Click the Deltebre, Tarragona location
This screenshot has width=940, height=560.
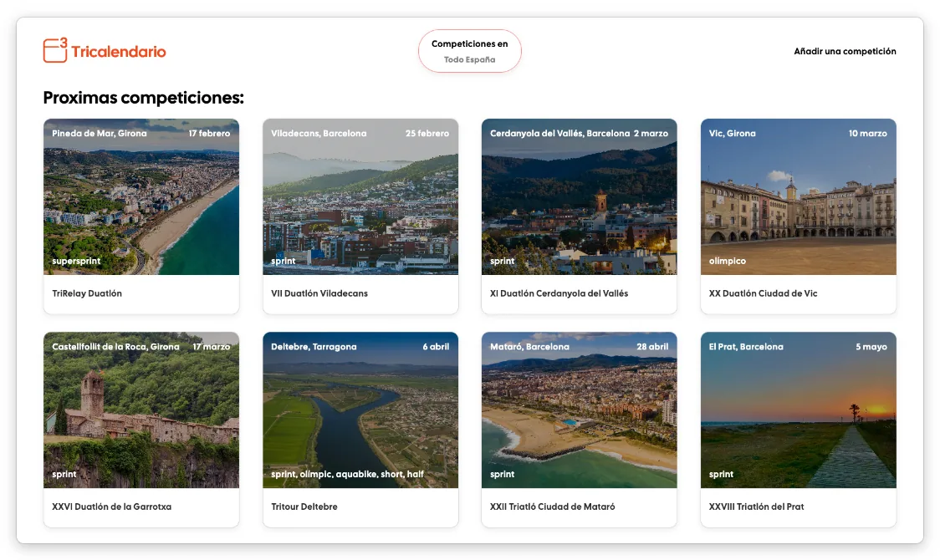pos(314,347)
